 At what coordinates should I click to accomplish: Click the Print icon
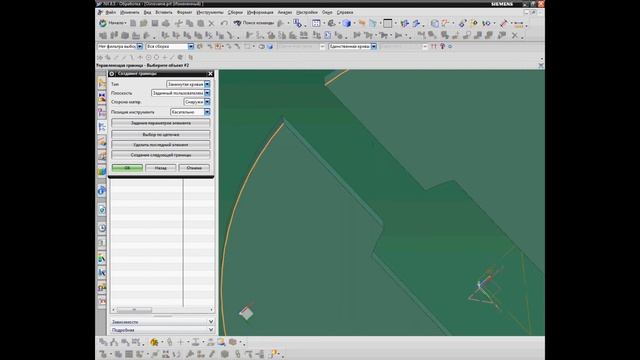pos(166,23)
